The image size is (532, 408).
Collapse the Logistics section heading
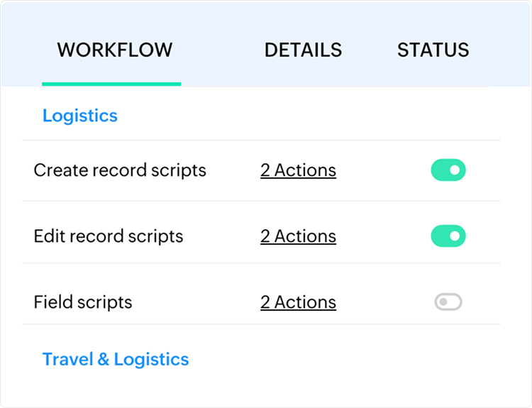(x=80, y=116)
